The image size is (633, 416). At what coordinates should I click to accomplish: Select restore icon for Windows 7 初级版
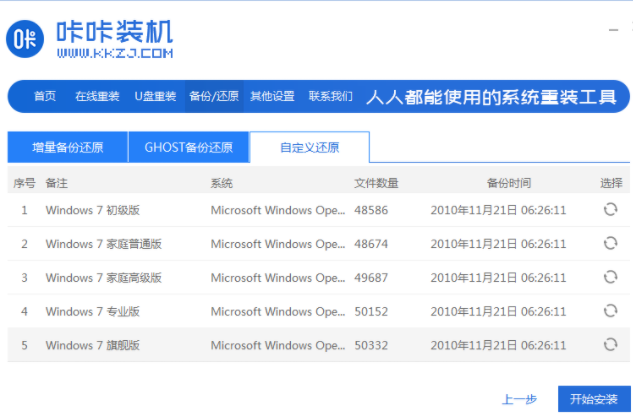pos(610,210)
